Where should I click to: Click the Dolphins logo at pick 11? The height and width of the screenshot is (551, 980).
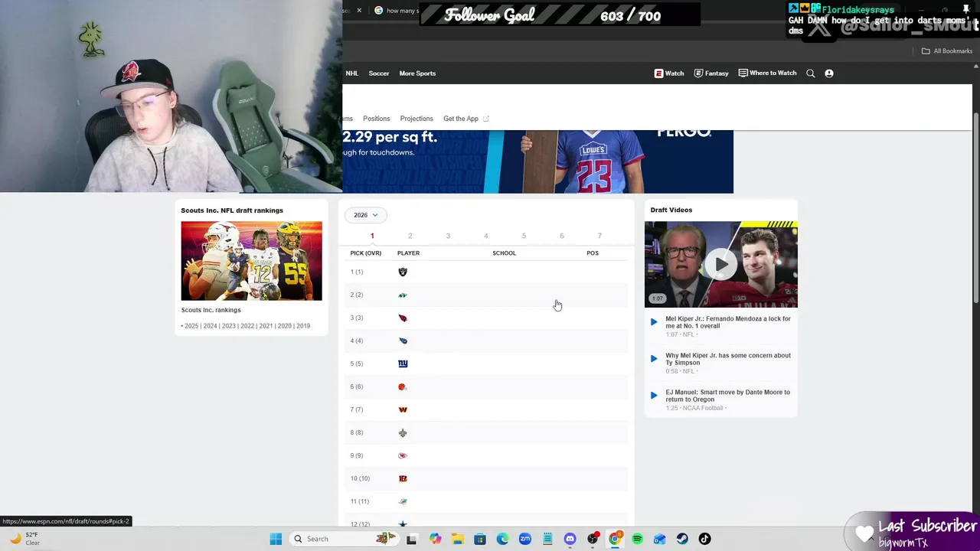coord(403,501)
